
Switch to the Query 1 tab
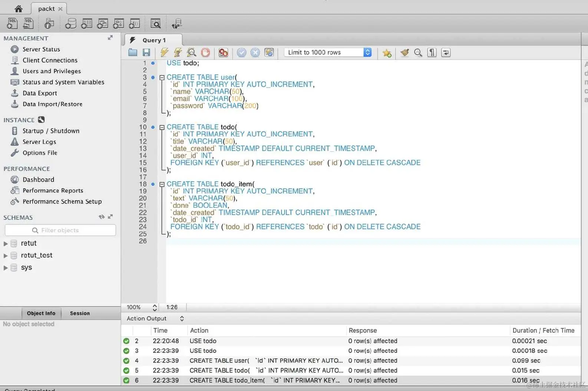(153, 40)
